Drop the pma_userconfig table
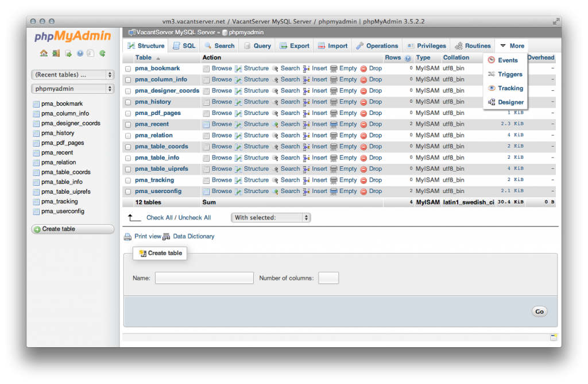The width and height of the screenshot is (588, 384). (374, 191)
